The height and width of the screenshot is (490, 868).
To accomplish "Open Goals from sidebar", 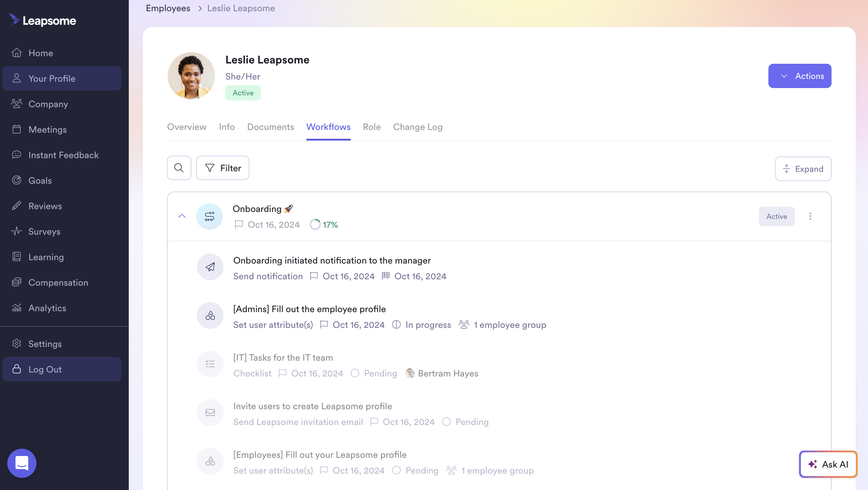I will click(62, 180).
